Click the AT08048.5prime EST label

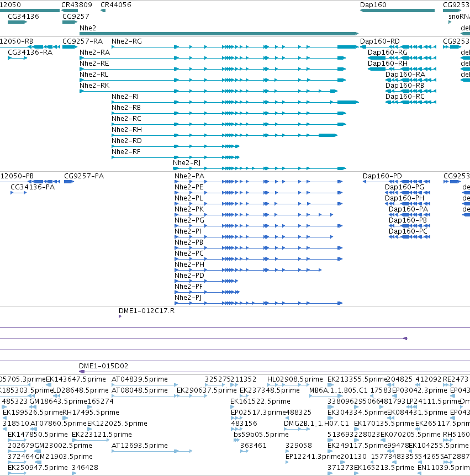click(140, 390)
